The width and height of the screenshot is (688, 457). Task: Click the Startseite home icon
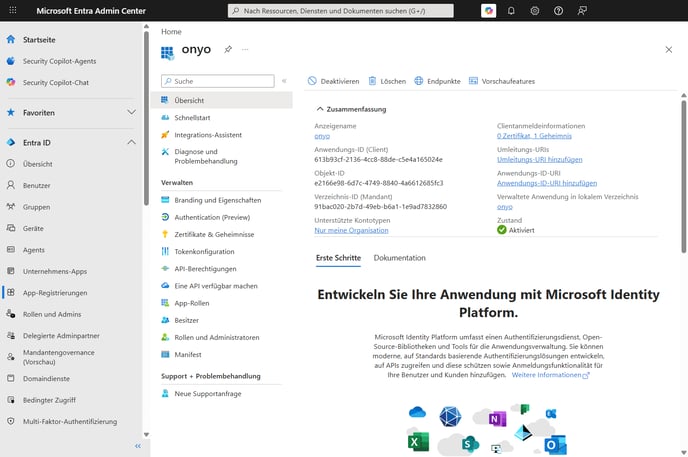[11, 39]
